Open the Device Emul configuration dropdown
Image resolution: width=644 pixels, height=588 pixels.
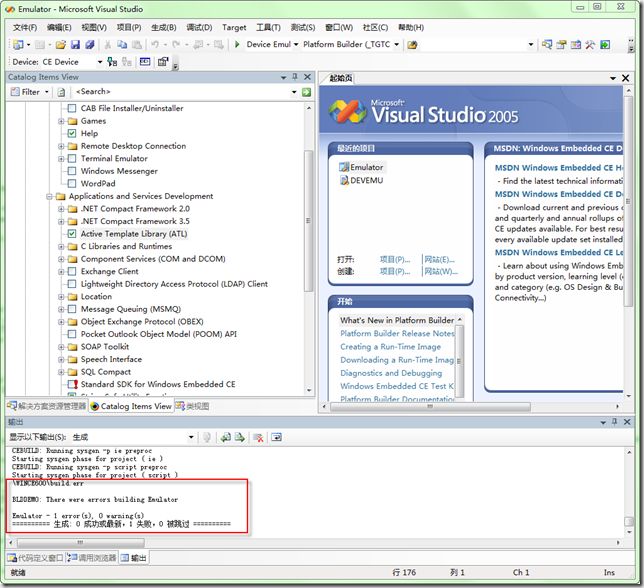click(296, 44)
